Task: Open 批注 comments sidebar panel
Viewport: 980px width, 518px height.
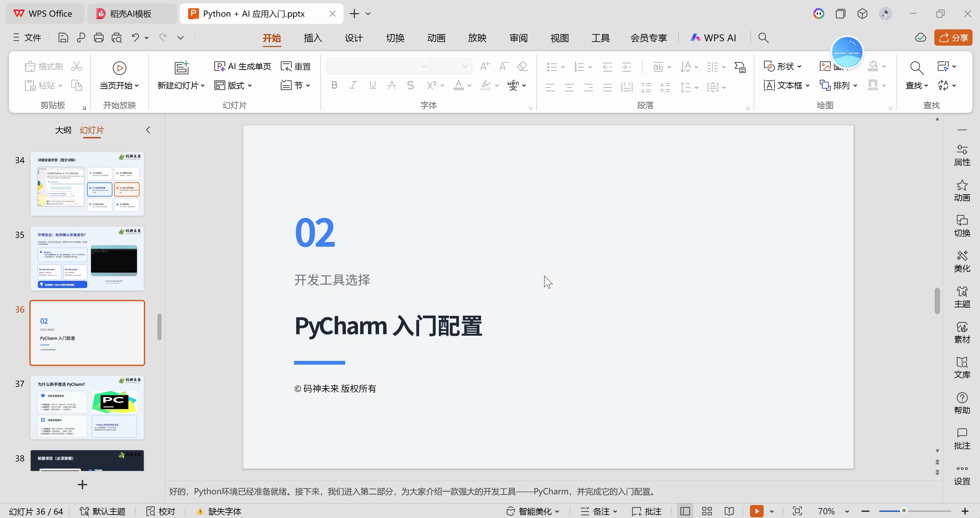Action: click(962, 439)
